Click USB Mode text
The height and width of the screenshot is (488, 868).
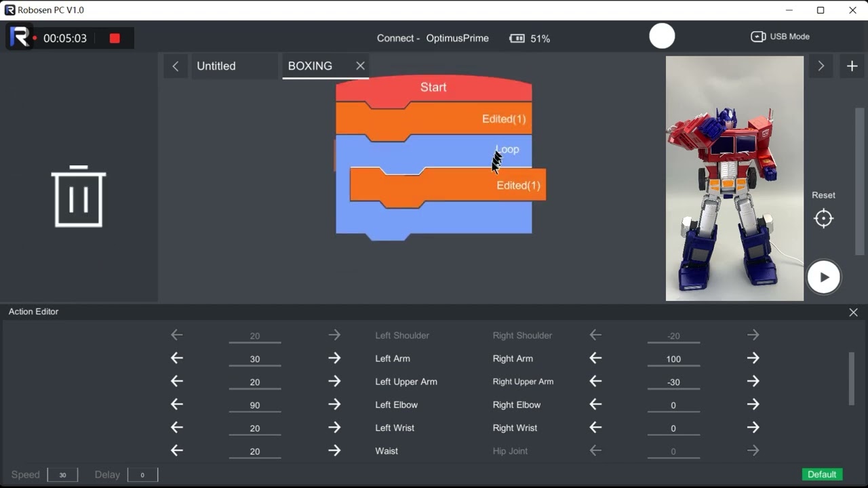[790, 37]
